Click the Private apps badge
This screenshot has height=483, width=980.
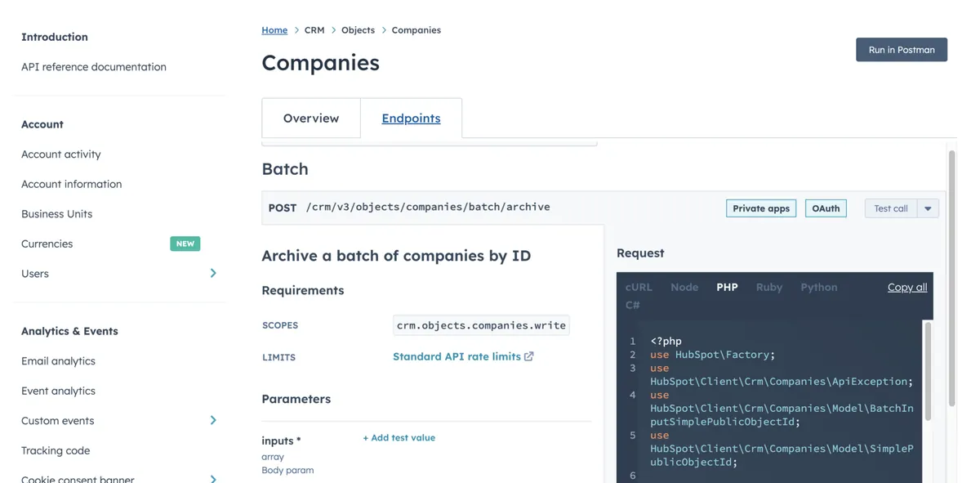(x=761, y=208)
